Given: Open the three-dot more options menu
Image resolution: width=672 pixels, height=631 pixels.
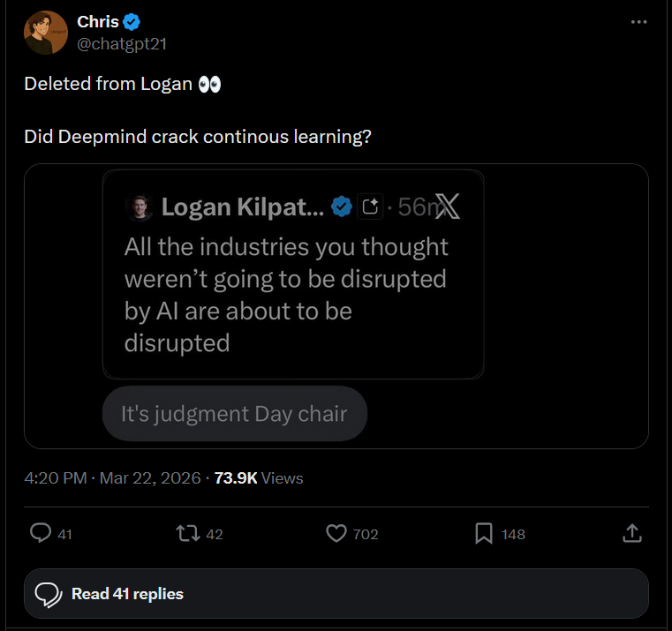Looking at the screenshot, I should (x=639, y=22).
